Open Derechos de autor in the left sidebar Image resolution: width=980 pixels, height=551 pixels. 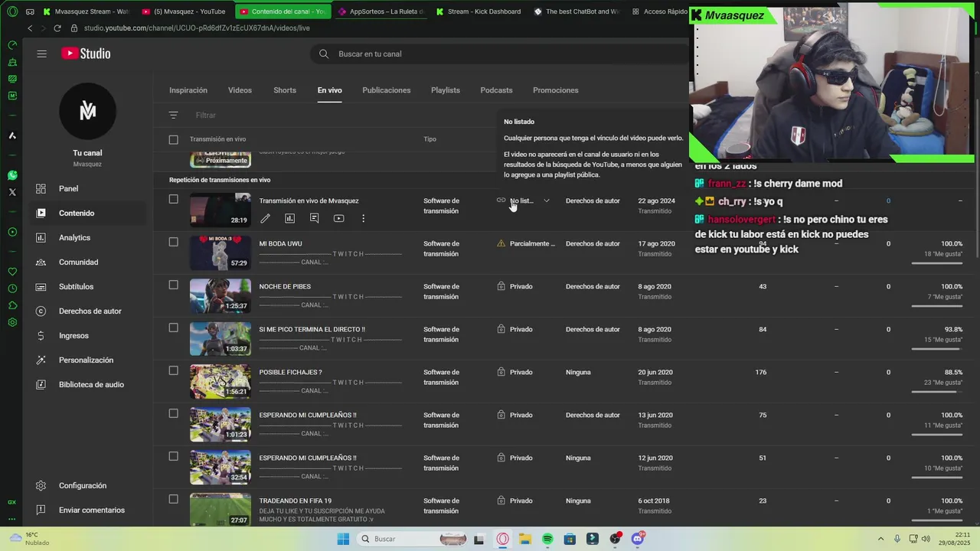[87, 311]
